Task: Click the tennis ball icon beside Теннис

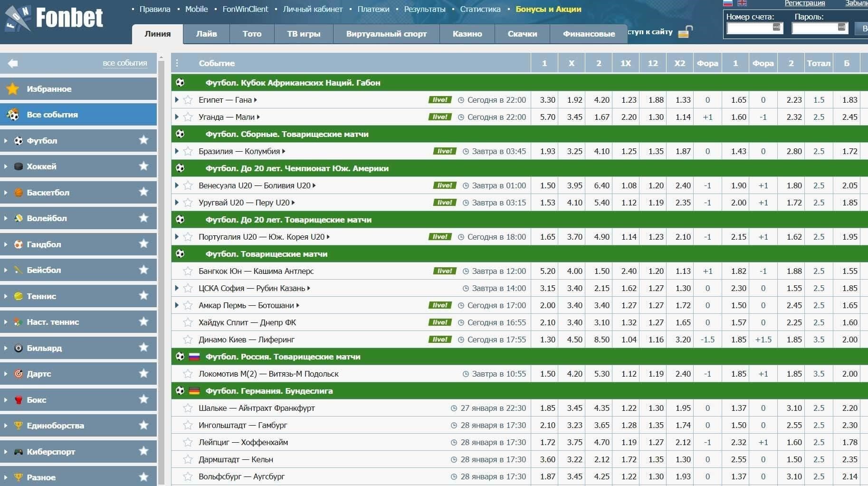Action: 19,296
